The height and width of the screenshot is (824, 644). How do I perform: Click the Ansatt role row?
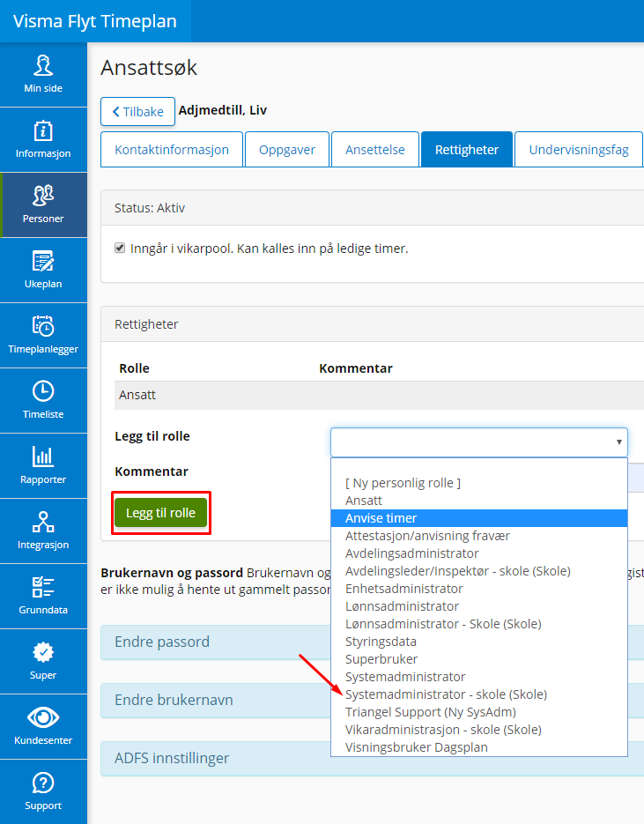(x=379, y=395)
